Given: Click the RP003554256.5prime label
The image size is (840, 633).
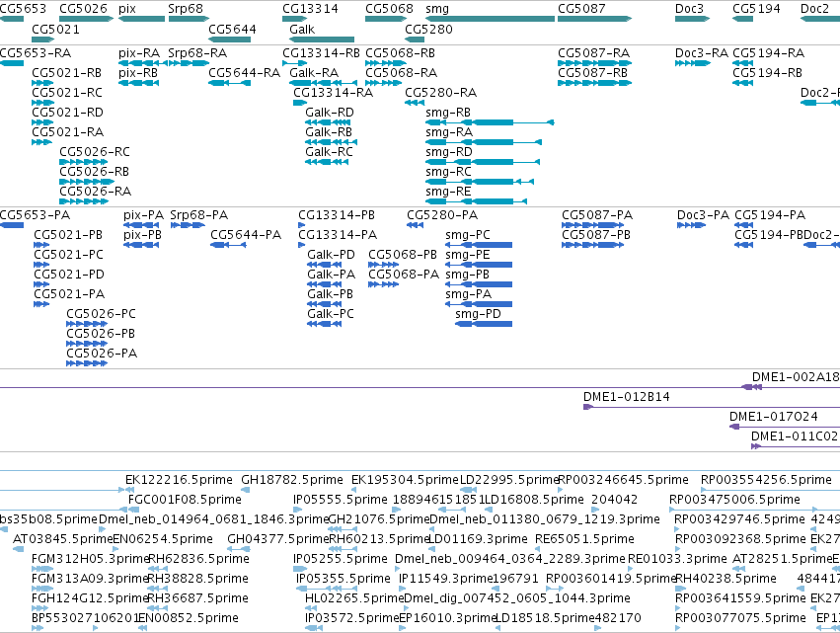Looking at the screenshot, I should coord(766,480).
